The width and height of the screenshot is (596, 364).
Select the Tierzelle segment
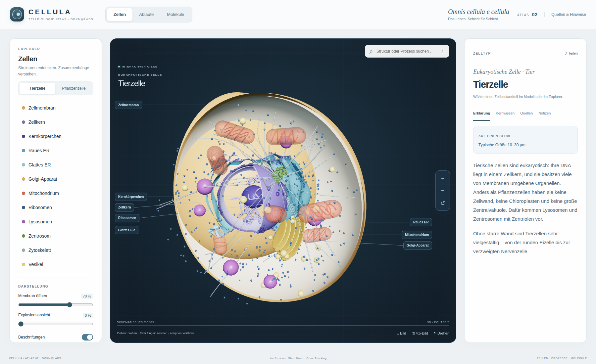click(37, 88)
